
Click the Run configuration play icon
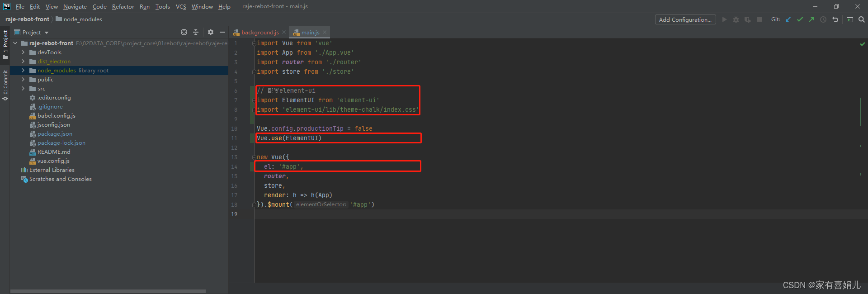[x=724, y=19]
